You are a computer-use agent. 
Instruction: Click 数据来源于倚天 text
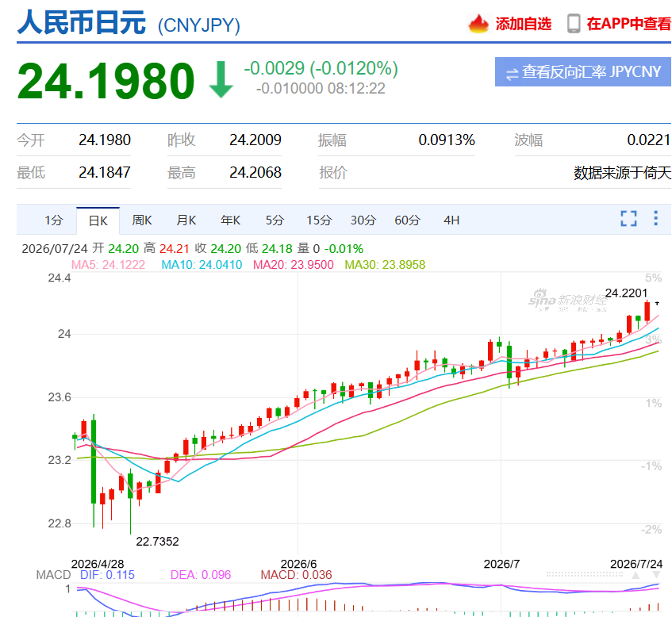tap(622, 173)
